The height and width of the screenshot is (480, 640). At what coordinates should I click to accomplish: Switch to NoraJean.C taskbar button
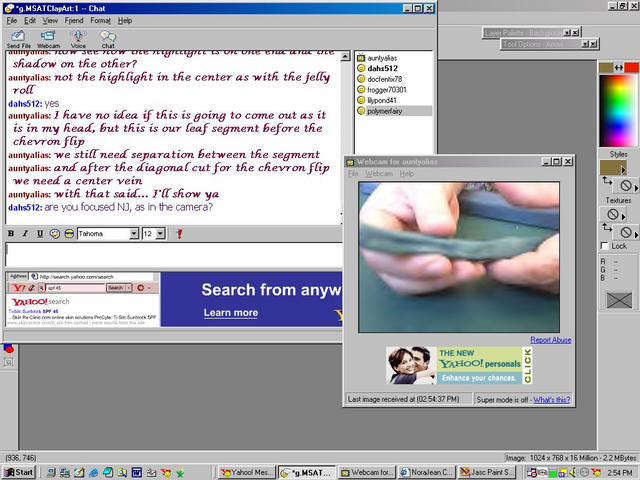[427, 472]
